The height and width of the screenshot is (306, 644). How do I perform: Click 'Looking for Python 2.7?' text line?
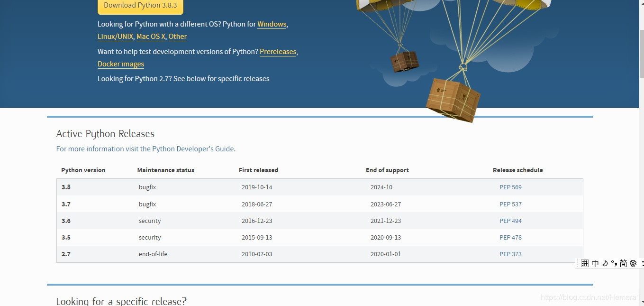point(183,79)
